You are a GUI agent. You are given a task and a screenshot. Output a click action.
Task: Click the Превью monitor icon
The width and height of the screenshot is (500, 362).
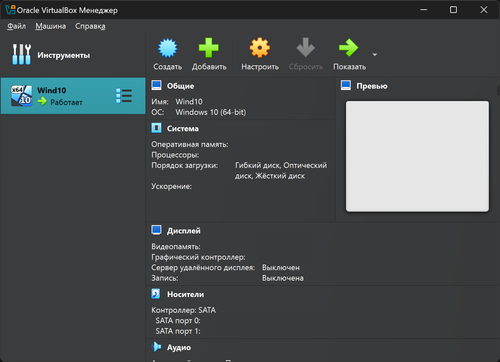pyautogui.click(x=346, y=85)
